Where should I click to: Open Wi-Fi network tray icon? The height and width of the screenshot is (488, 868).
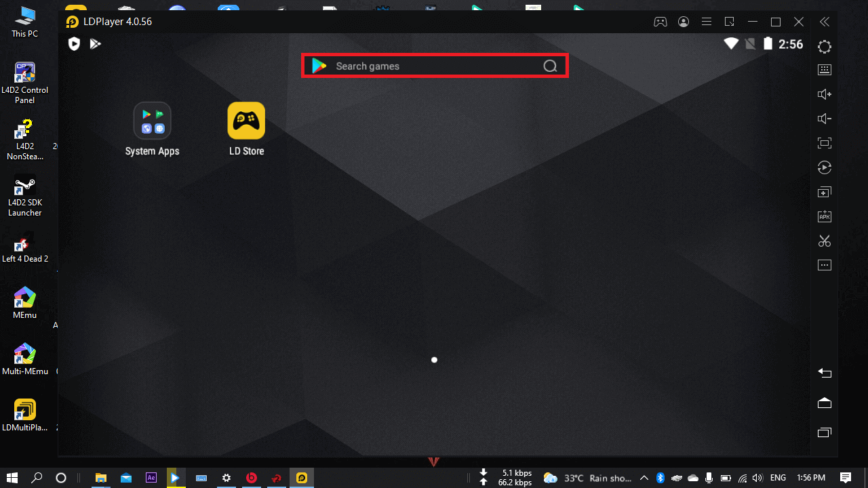click(743, 478)
